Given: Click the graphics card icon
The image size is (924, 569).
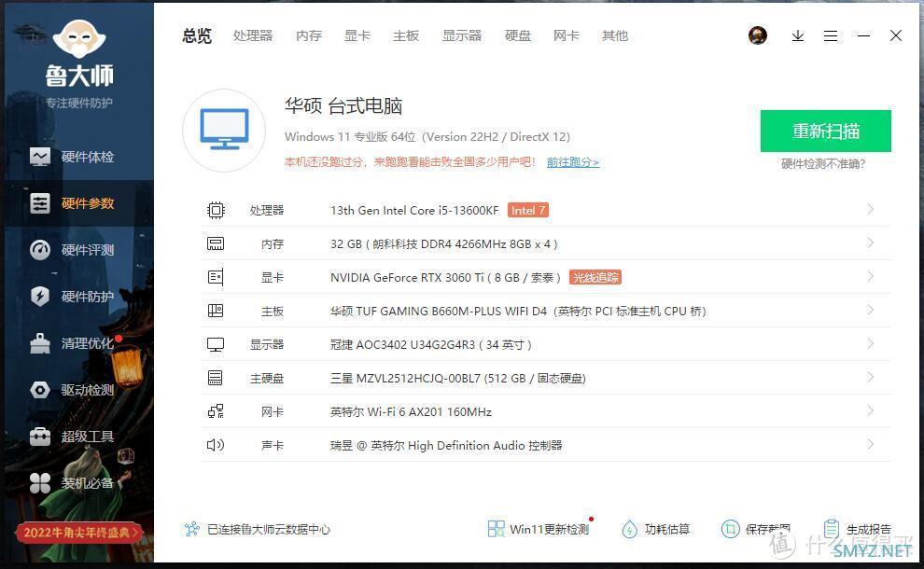Looking at the screenshot, I should [x=216, y=277].
